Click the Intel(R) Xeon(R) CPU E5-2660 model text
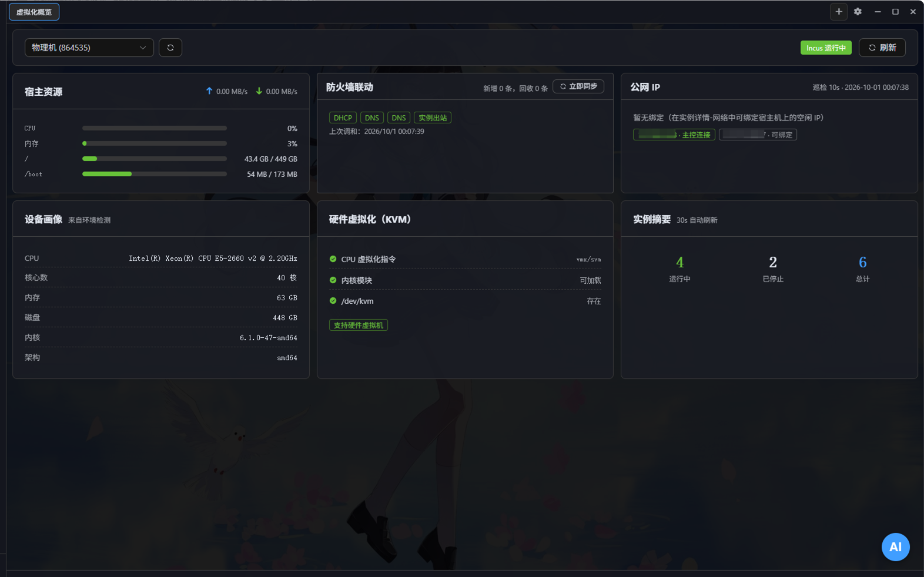The height and width of the screenshot is (577, 924). (213, 259)
